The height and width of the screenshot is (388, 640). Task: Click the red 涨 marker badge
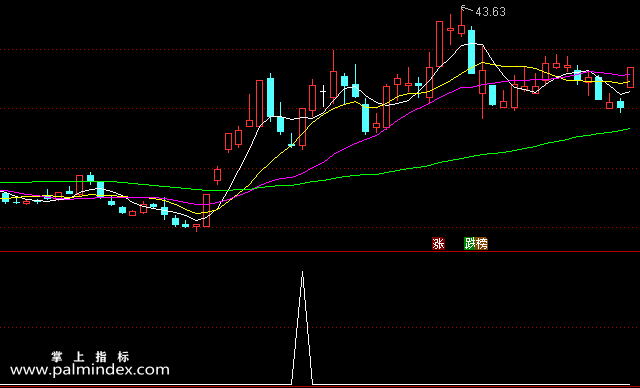tap(438, 244)
